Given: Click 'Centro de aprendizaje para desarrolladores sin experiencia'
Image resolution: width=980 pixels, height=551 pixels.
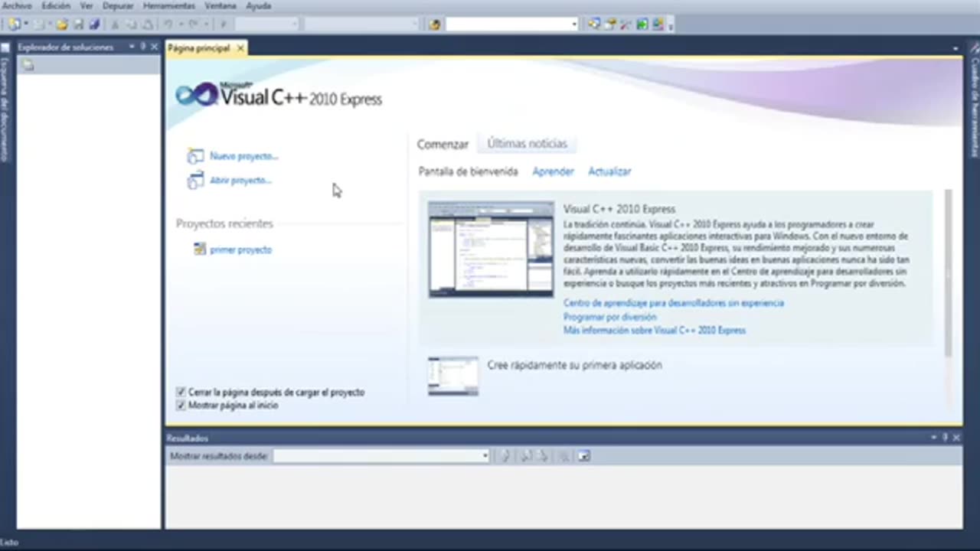Looking at the screenshot, I should point(674,303).
